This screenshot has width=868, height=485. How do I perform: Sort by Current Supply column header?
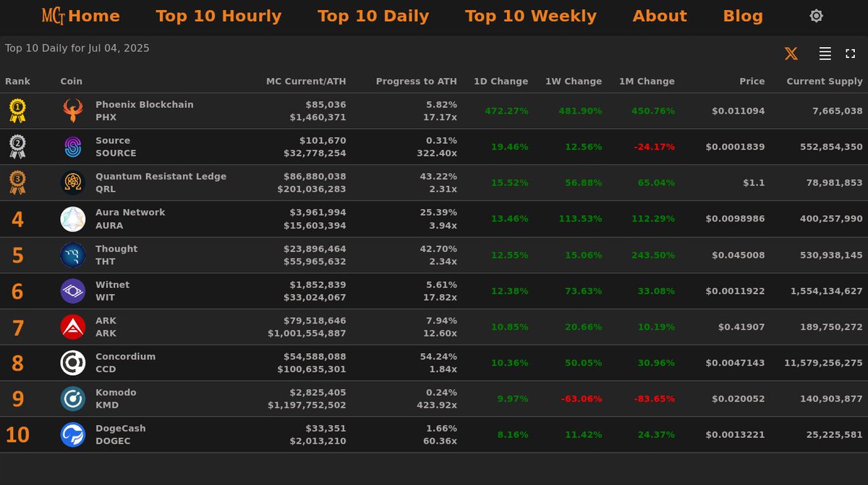click(x=825, y=82)
